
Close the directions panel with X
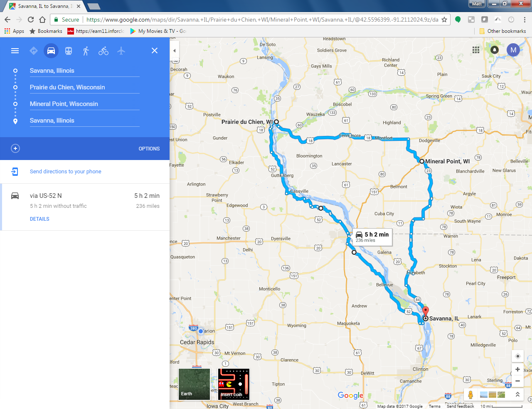155,51
